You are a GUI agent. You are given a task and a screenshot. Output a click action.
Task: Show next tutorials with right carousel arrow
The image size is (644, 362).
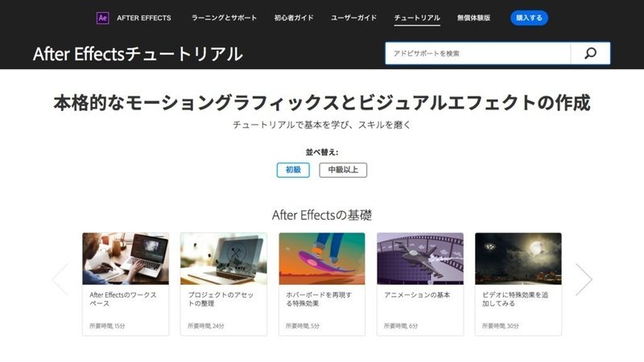coord(584,279)
